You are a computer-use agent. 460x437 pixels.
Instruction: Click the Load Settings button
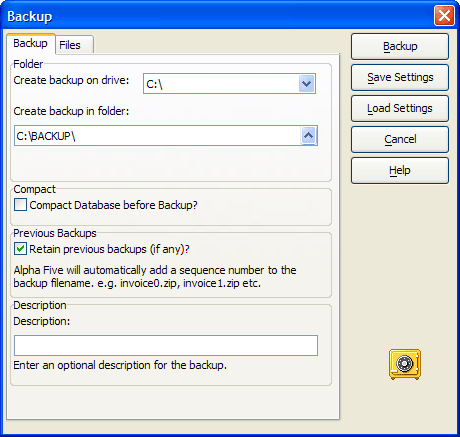click(x=400, y=108)
